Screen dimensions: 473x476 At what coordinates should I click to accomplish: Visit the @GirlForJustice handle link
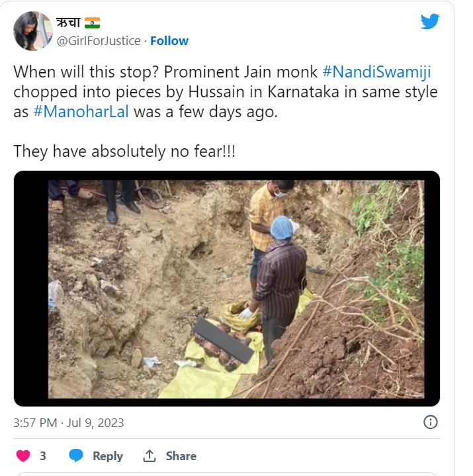99,41
